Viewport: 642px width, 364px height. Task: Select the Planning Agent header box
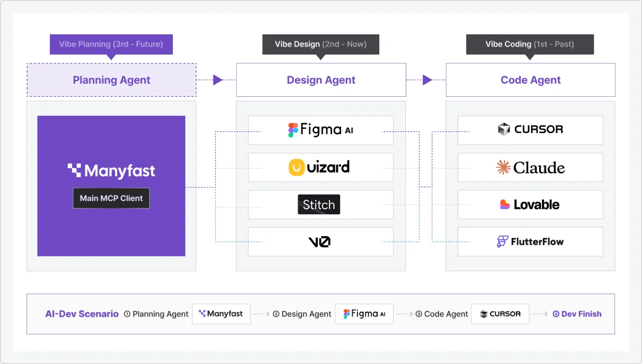(111, 80)
